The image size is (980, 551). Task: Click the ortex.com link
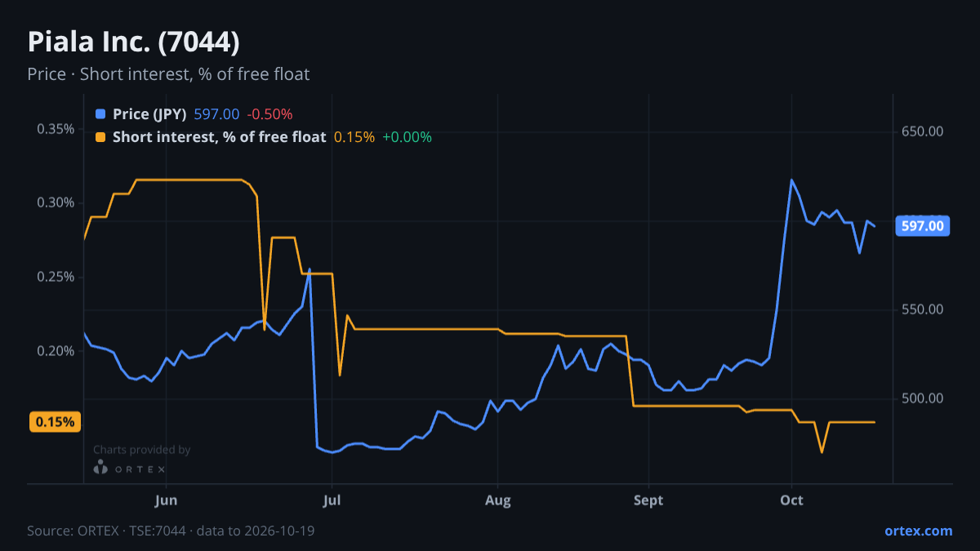click(918, 531)
